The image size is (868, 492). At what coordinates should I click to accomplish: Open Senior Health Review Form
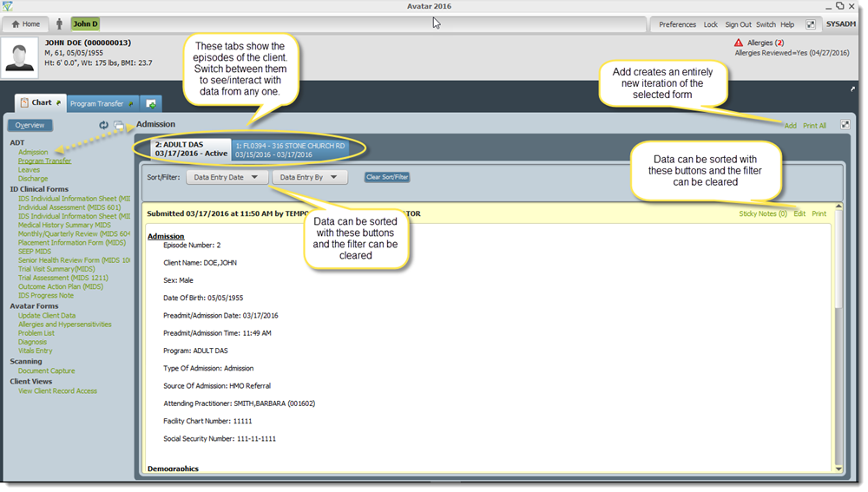tap(74, 260)
